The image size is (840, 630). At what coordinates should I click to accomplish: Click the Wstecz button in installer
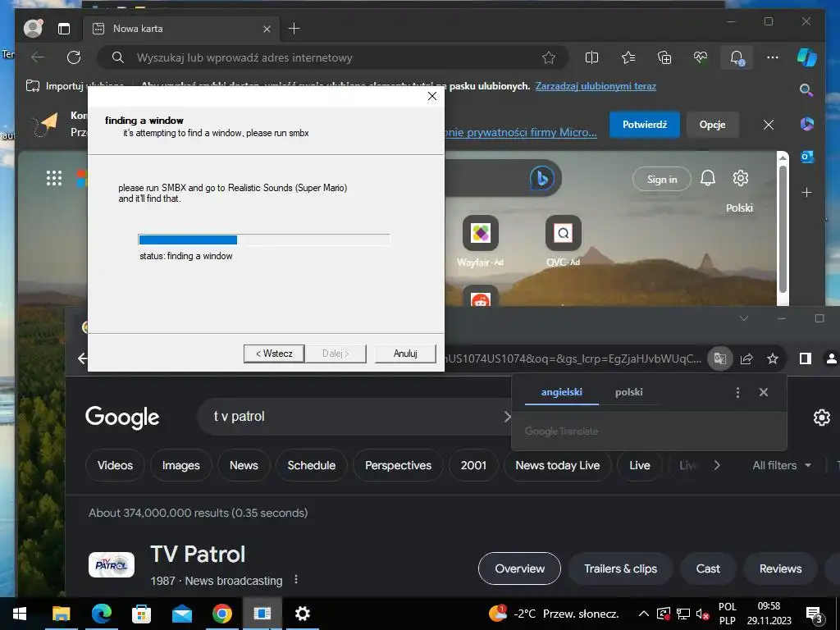point(274,354)
